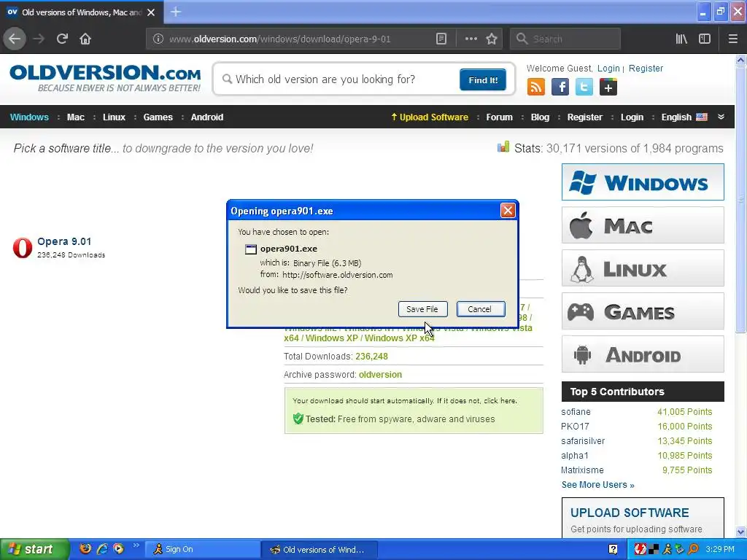The width and height of the screenshot is (747, 560).
Task: Close the Opening opera901.exe dialog
Action: point(508,211)
